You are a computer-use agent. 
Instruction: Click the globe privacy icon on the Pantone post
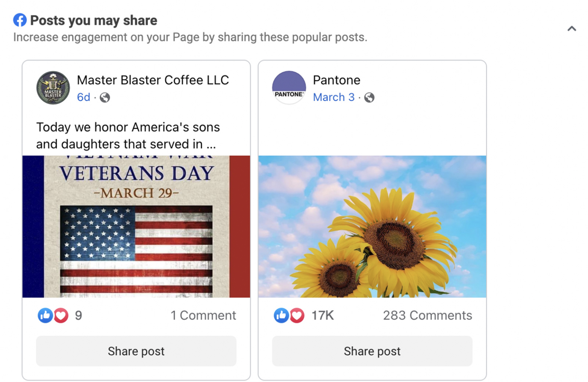coord(369,98)
